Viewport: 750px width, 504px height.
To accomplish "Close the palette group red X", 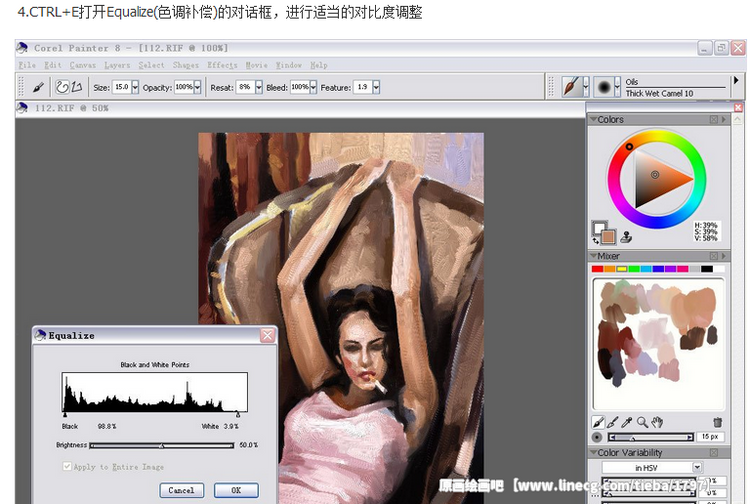I will coord(738,108).
